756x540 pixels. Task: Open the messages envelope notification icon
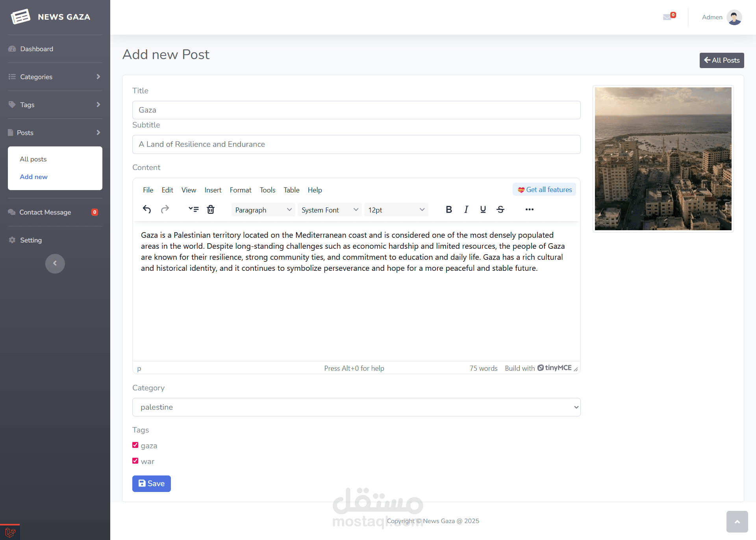point(667,17)
